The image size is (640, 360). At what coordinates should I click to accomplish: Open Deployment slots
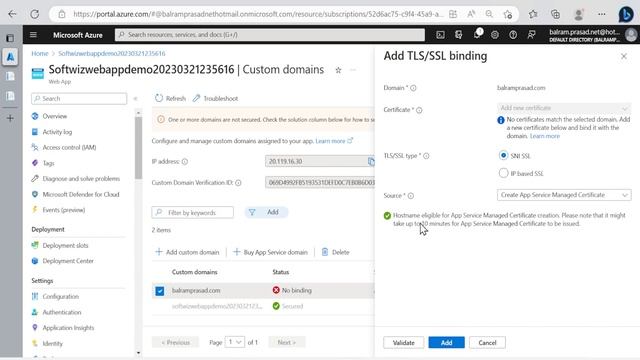(x=65, y=245)
